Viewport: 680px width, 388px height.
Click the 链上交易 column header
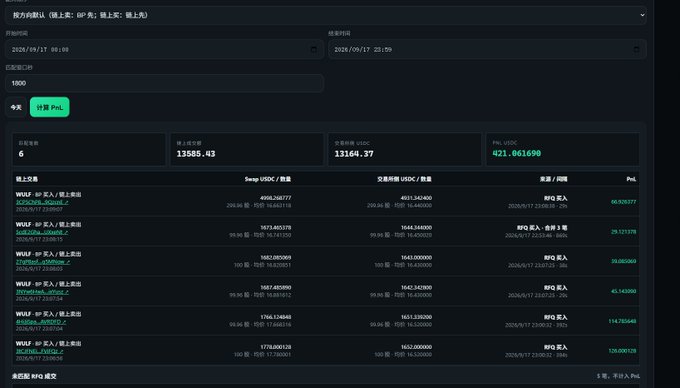click(27, 179)
